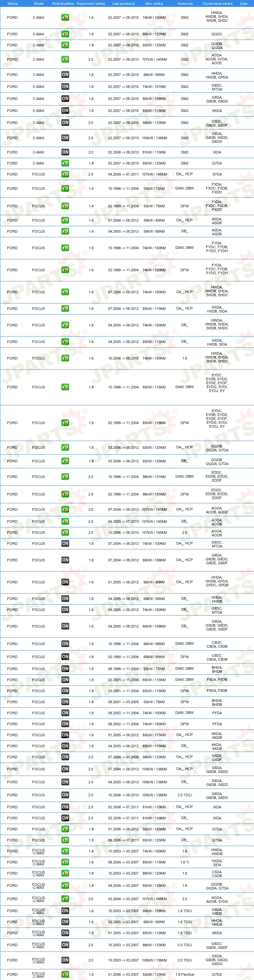Click the Model column header
The height and width of the screenshot is (980, 254).
39,4
